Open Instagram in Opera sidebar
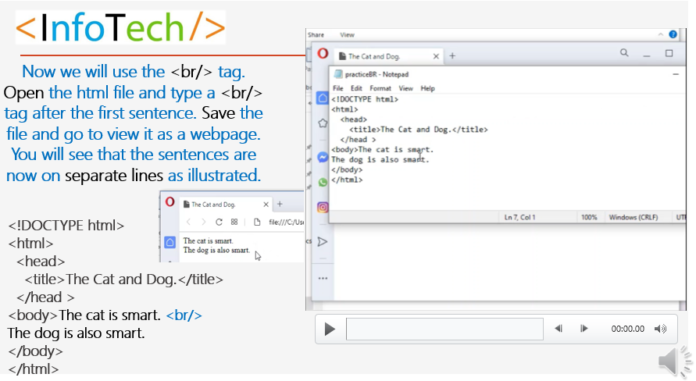 (x=323, y=207)
